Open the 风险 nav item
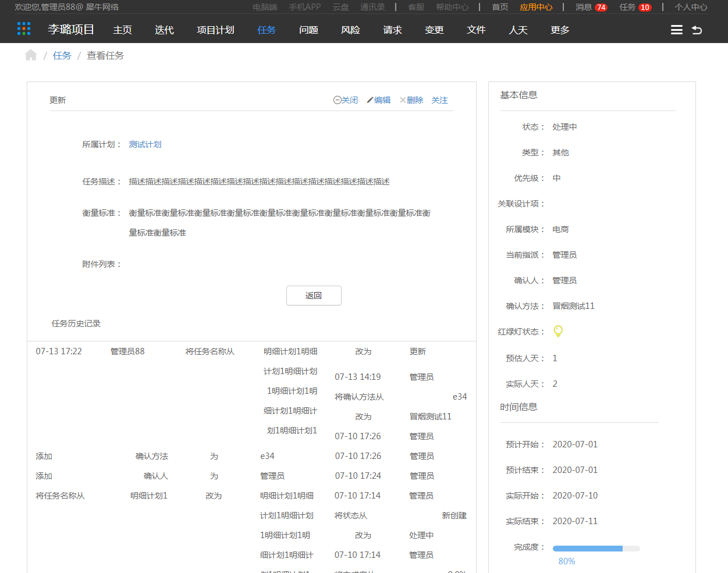The image size is (728, 573). (x=350, y=30)
